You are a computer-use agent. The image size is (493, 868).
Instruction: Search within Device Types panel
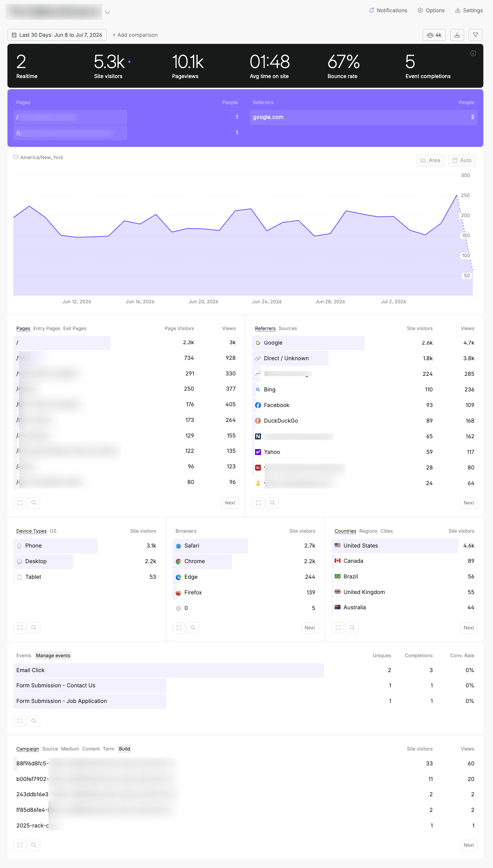click(34, 627)
